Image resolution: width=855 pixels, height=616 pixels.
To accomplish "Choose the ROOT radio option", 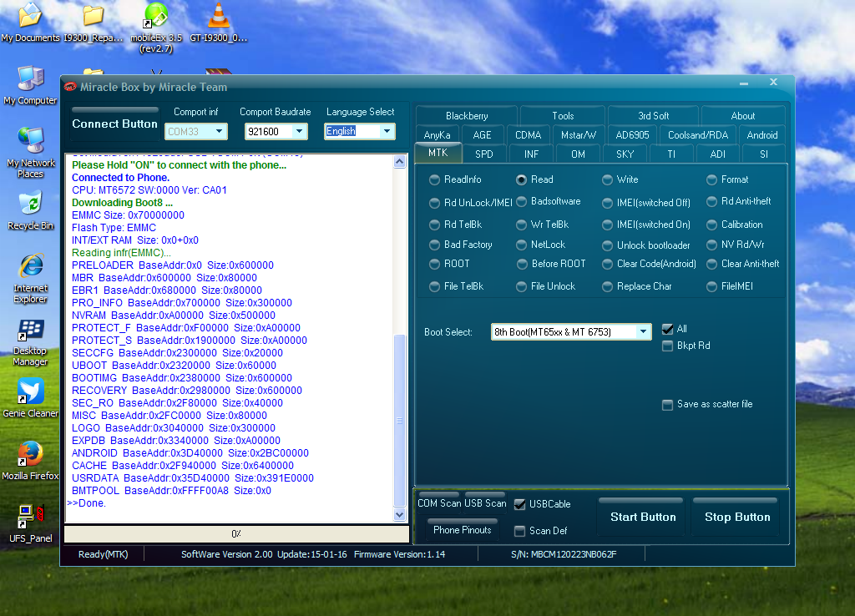I will coord(449,264).
